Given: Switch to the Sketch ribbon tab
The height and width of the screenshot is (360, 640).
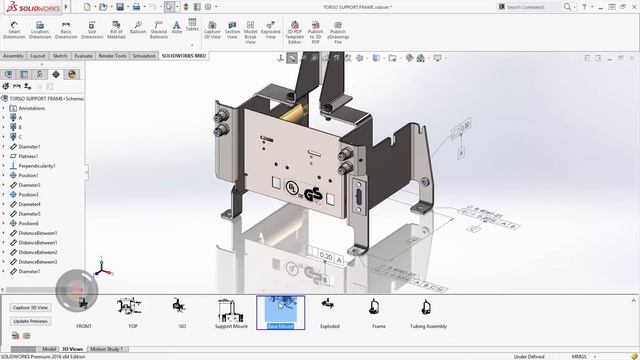Looking at the screenshot, I should click(x=60, y=56).
